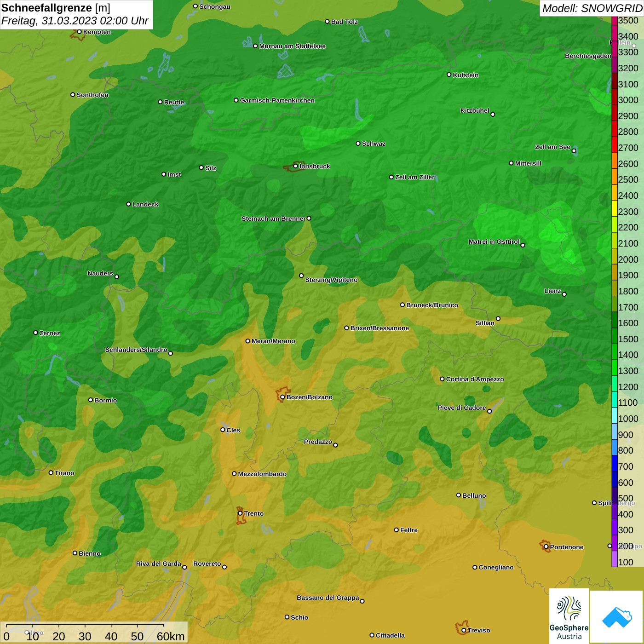
Task: Click the Rovereto label
Action: click(x=207, y=563)
